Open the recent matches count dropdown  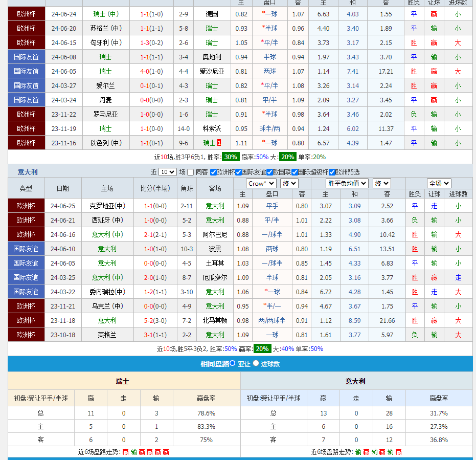tap(167, 172)
